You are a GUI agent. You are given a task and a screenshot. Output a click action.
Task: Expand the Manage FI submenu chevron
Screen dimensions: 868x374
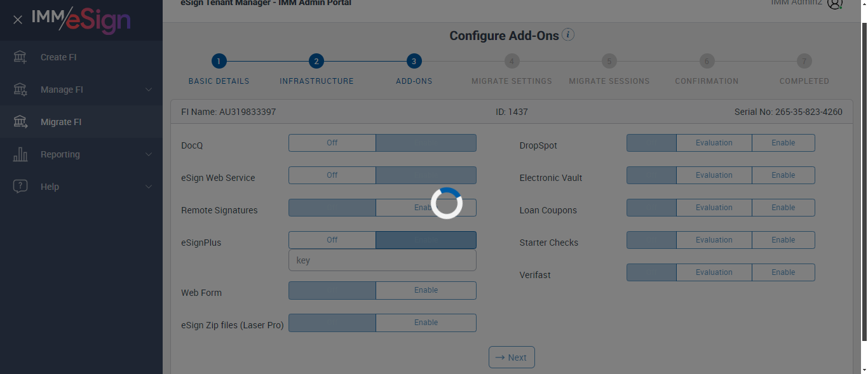pos(149,90)
